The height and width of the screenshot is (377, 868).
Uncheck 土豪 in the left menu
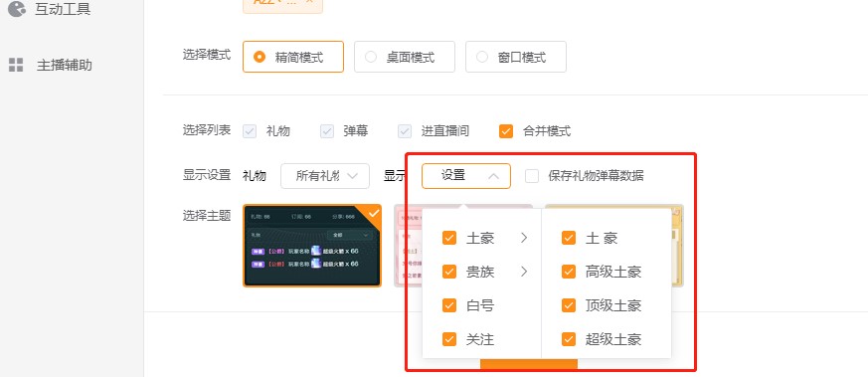point(449,238)
